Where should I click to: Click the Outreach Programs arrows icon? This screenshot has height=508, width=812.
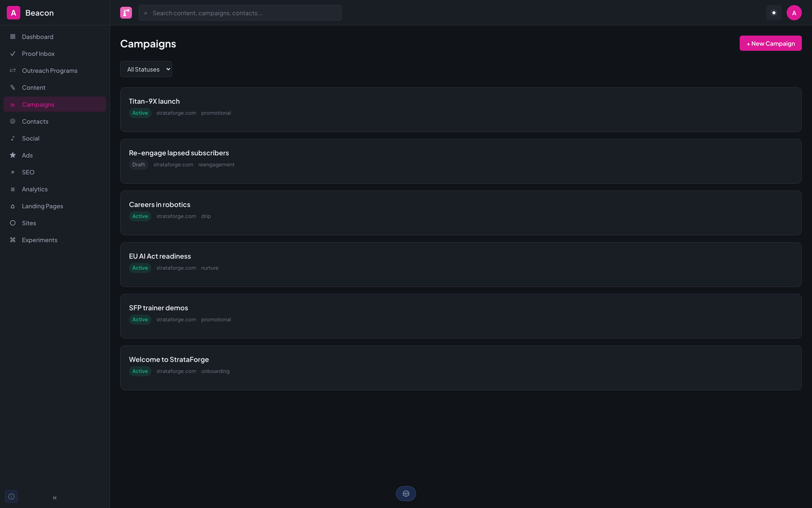12,71
